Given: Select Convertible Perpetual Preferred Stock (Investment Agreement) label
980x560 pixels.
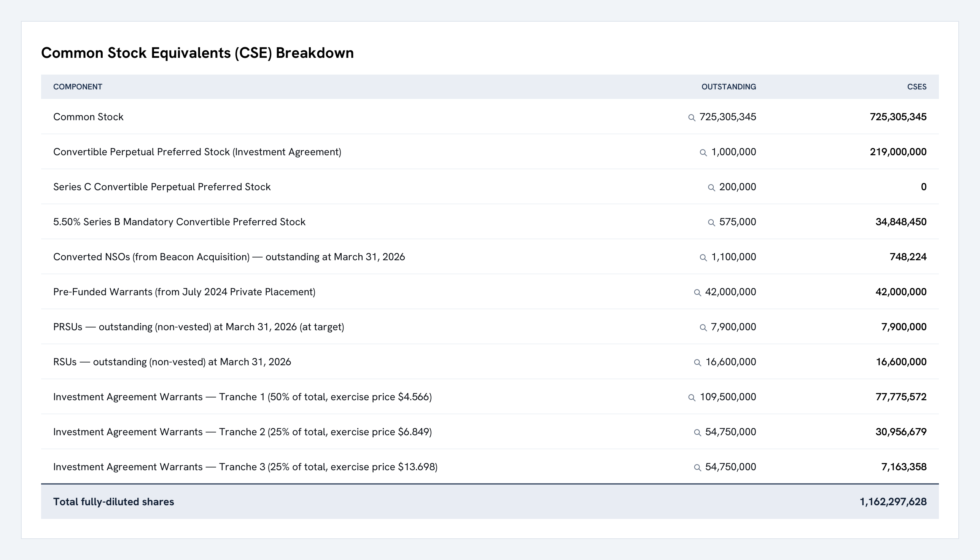Looking at the screenshot, I should pos(197,152).
